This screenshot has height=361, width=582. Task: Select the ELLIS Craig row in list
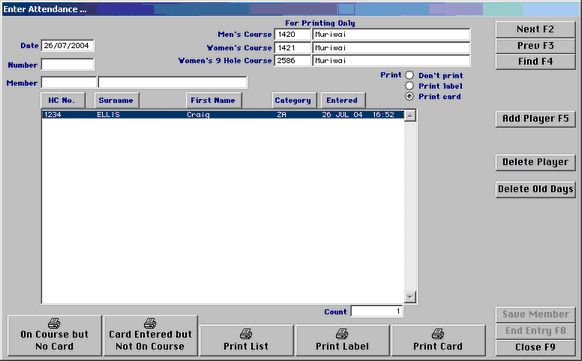[x=223, y=115]
